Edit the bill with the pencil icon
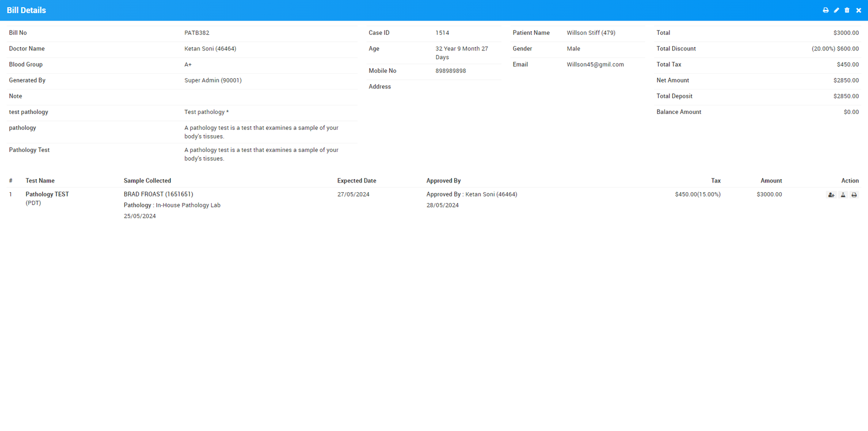This screenshot has width=868, height=431. (x=837, y=10)
